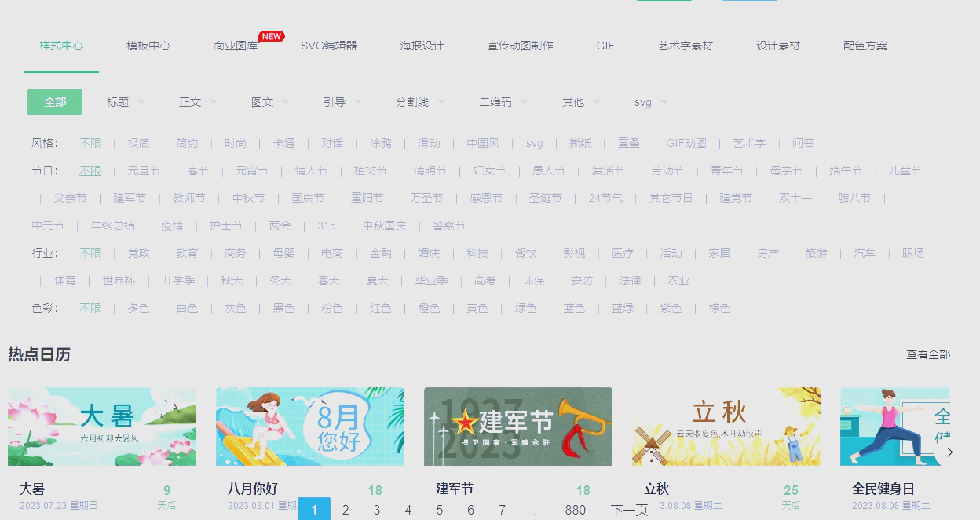Filter industry by 教育
This screenshot has width=980, height=520.
click(x=187, y=253)
